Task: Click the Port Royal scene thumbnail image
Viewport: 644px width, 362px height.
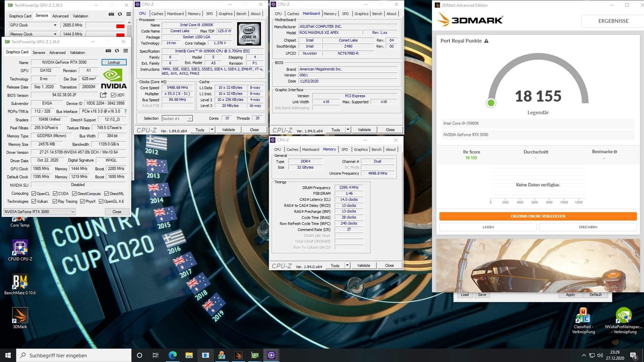Action: pos(538,265)
